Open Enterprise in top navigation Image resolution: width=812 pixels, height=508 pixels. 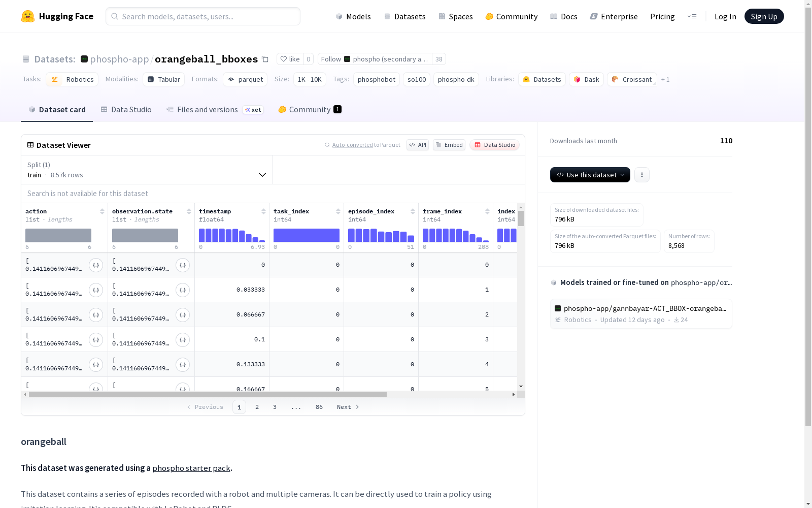pos(614,16)
